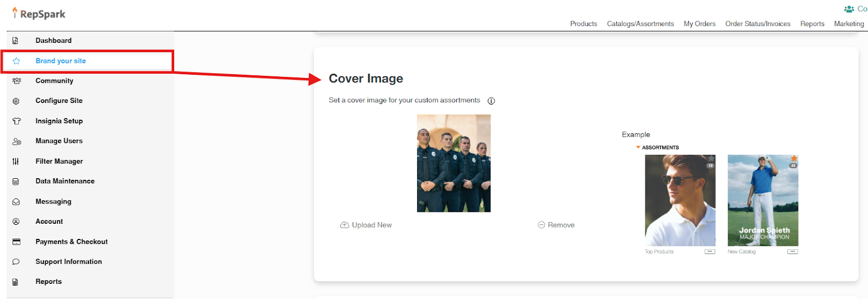Click the cover image info icon

(491, 101)
